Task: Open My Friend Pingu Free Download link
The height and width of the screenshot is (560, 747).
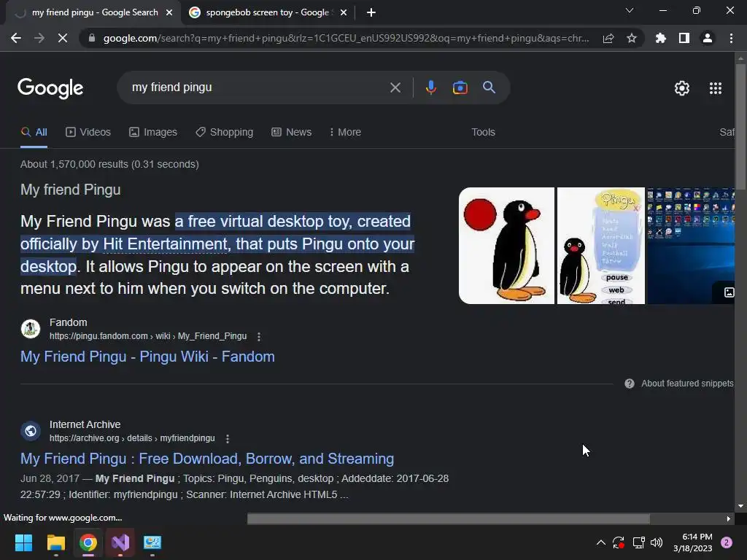Action: (207, 459)
